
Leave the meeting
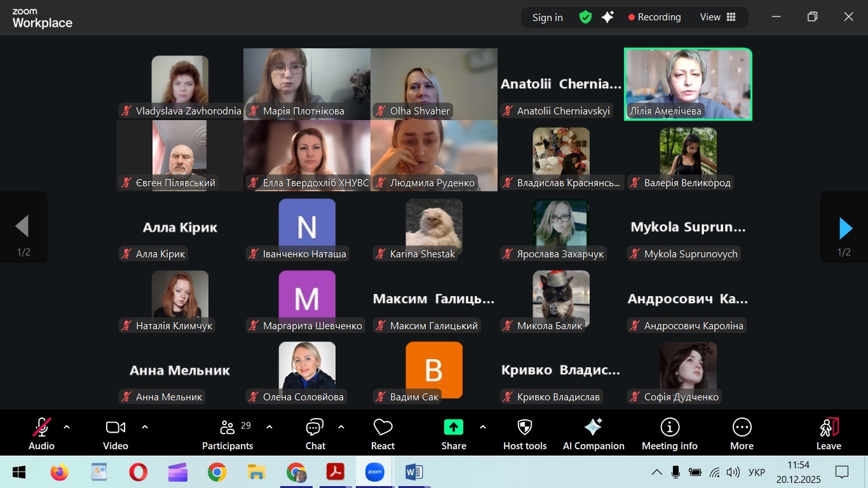tap(829, 434)
